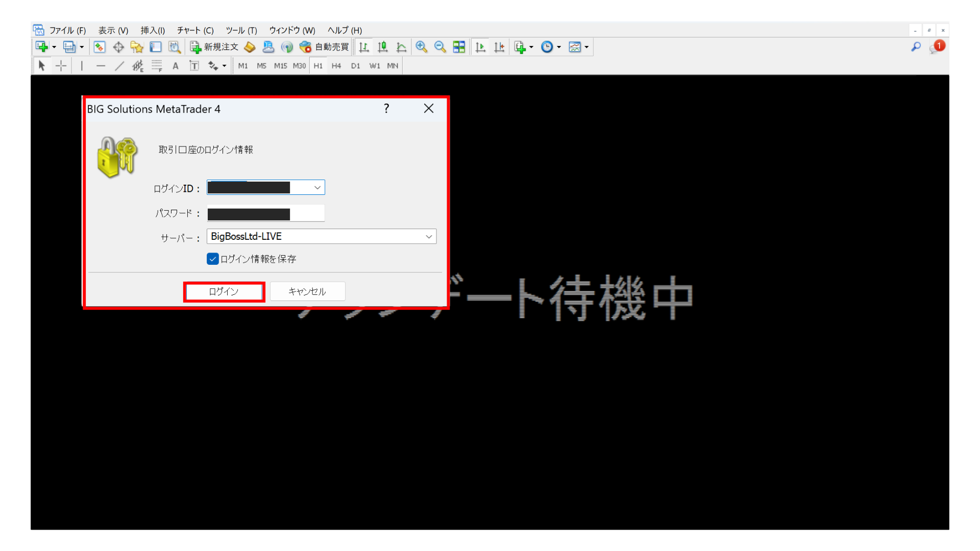Click the zoom in magnifier icon
The width and height of the screenshot is (980, 551).
click(421, 47)
